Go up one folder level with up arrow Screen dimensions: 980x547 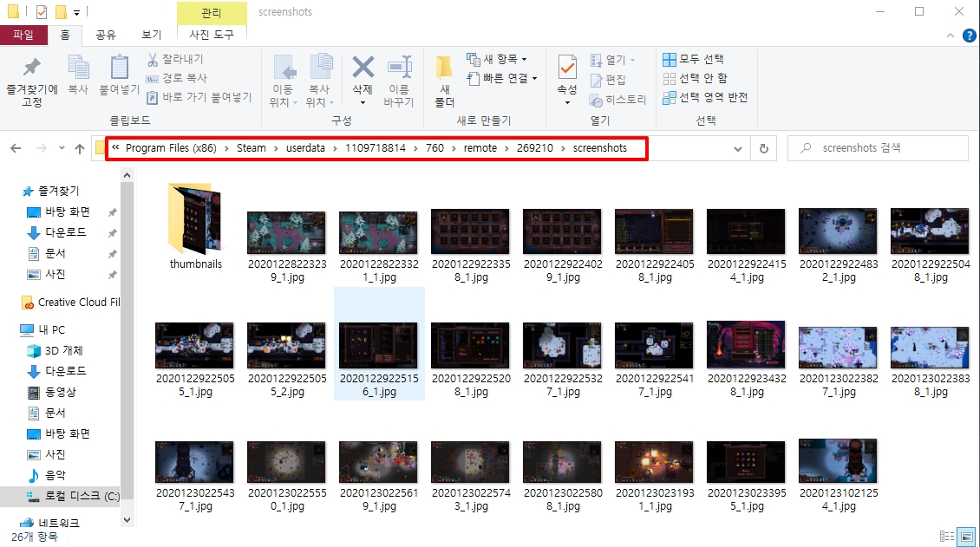point(80,148)
